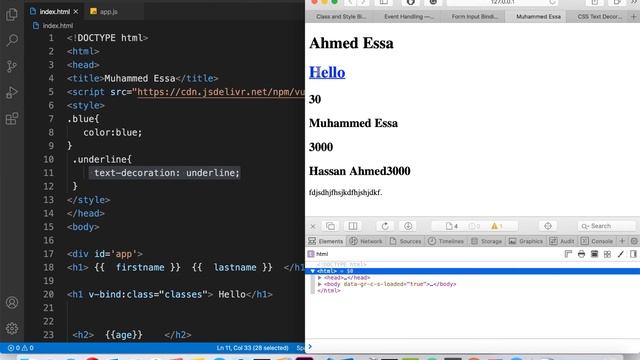
Task: Open errors and warnings in status bar
Action: pos(20,348)
